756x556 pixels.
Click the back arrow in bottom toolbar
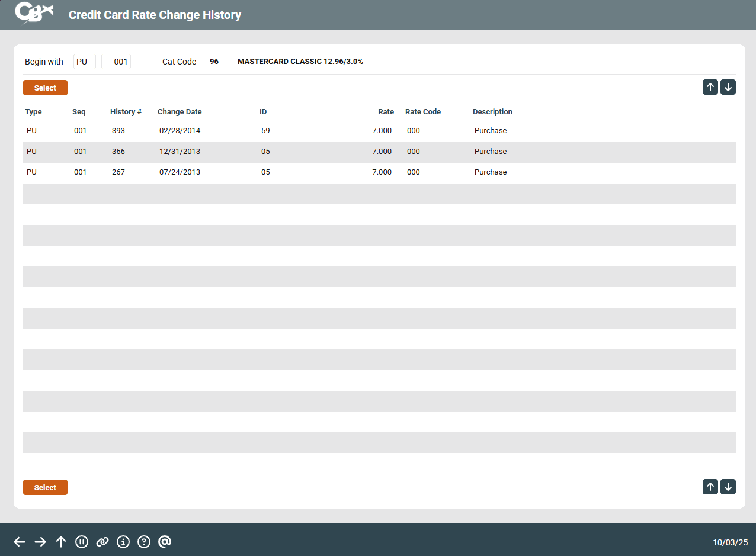click(20, 542)
